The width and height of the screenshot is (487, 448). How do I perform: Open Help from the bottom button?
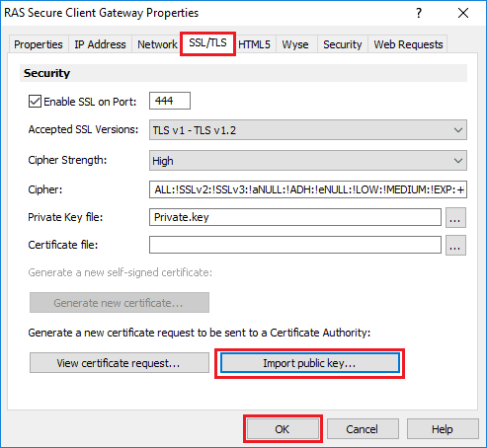tap(443, 429)
